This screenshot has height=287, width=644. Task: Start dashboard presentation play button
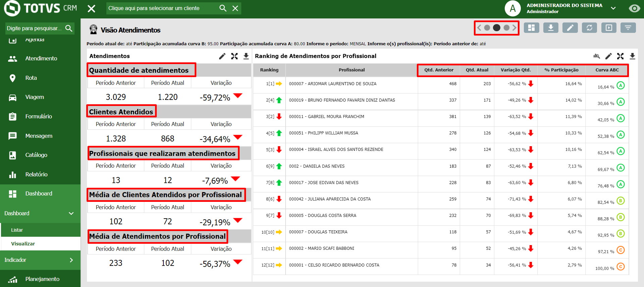[609, 28]
